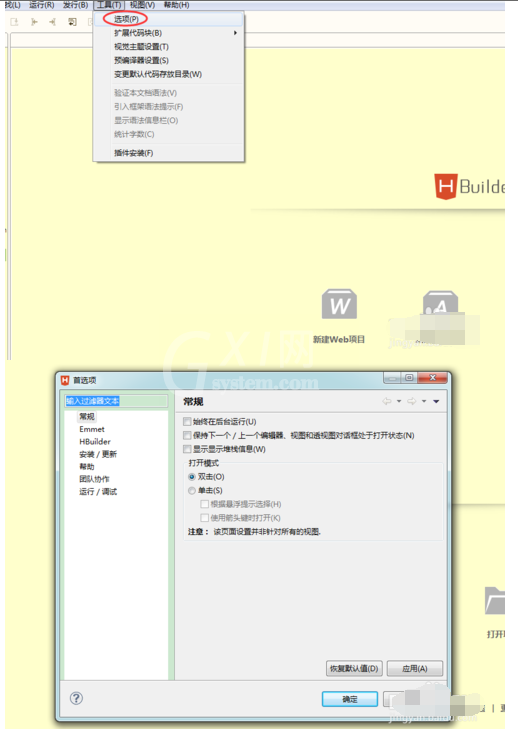Enable 显示显示堆栈信息(W) checkbox
The image size is (518, 729).
187,449
